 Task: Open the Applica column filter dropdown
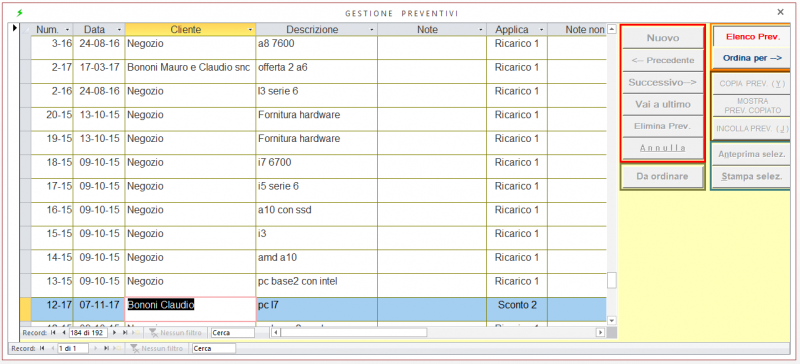pyautogui.click(x=542, y=30)
